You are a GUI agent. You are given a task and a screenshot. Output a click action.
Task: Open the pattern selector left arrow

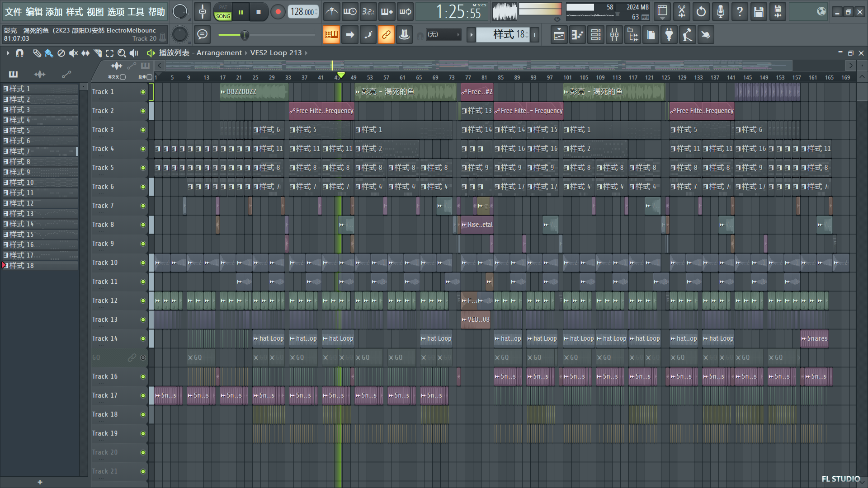(x=471, y=35)
